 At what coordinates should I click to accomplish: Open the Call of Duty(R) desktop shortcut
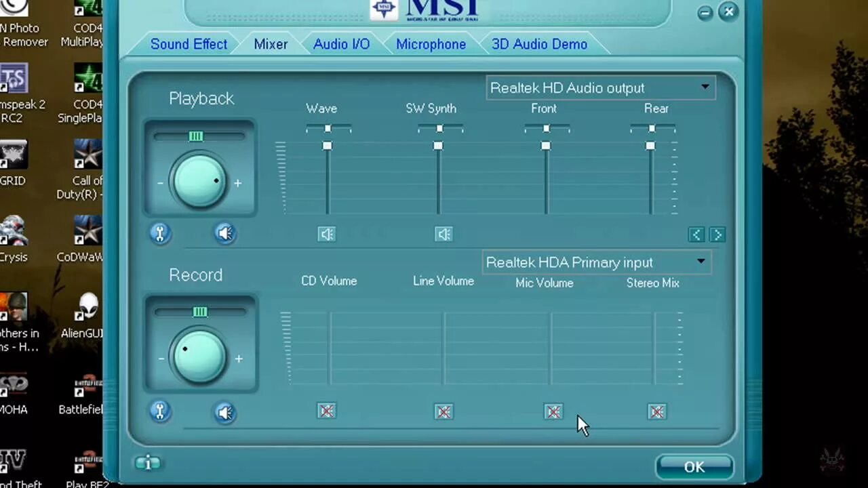(x=87, y=169)
